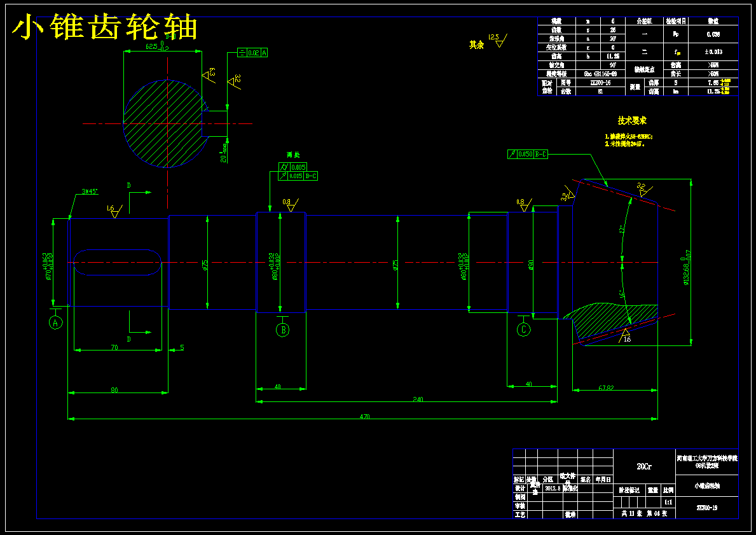Select the 1.6 roughness symbol on left shaft

[114, 211]
